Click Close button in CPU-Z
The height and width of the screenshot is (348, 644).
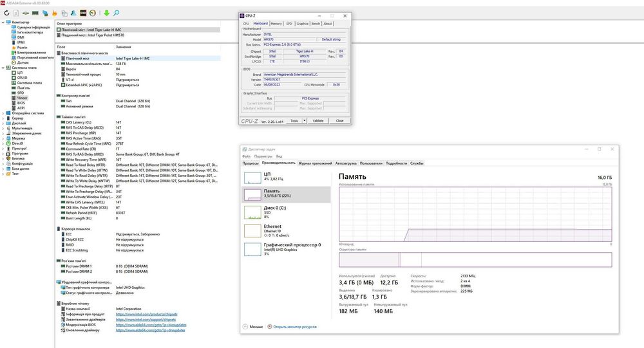pos(339,121)
